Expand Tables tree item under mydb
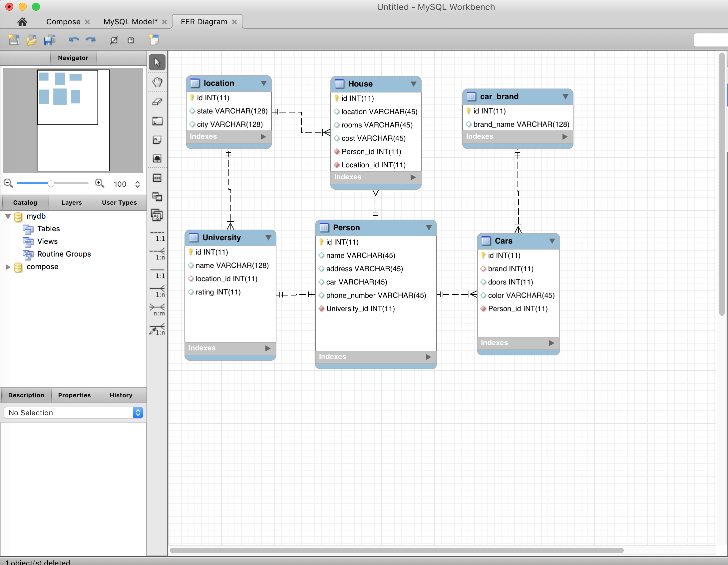Viewport: 728px width, 565px height. (x=47, y=229)
